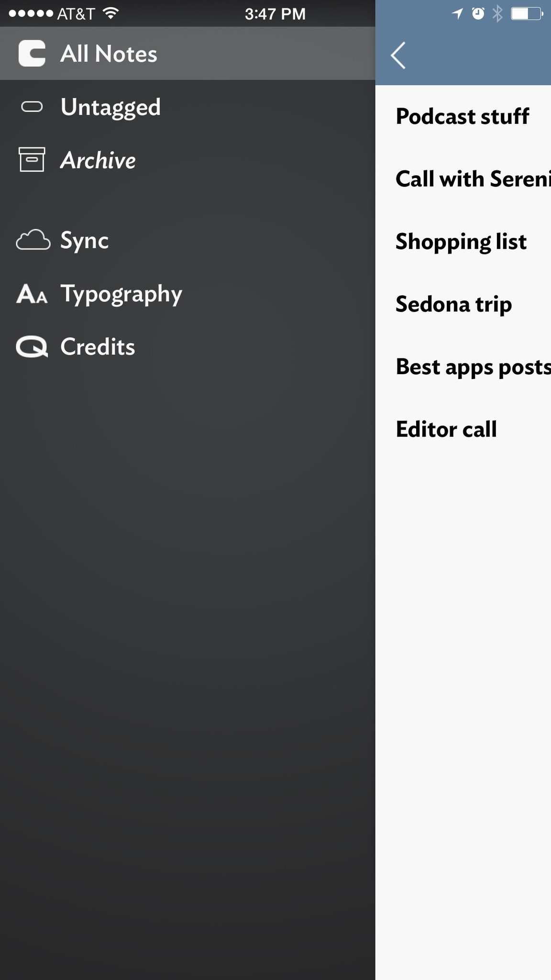Tap the Typography Aa icon
Screen dimensions: 551x980
pos(32,294)
